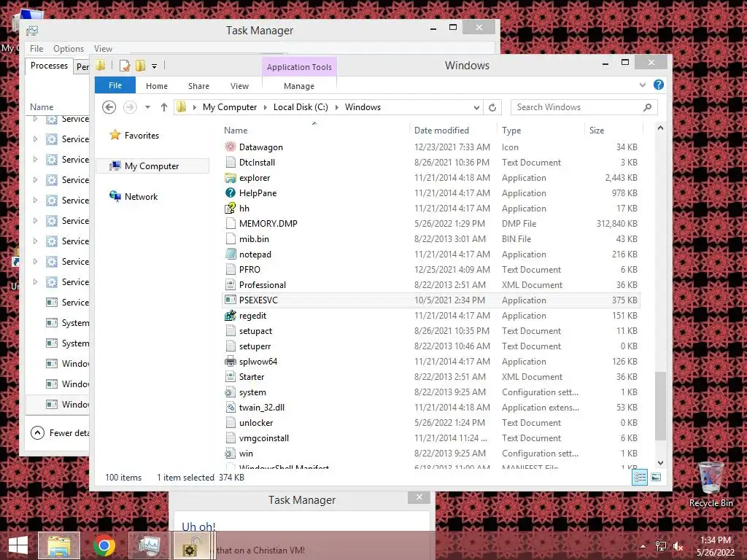Viewport: 747px width, 560px height.
Task: Open Task Manager File menu
Action: 36,49
